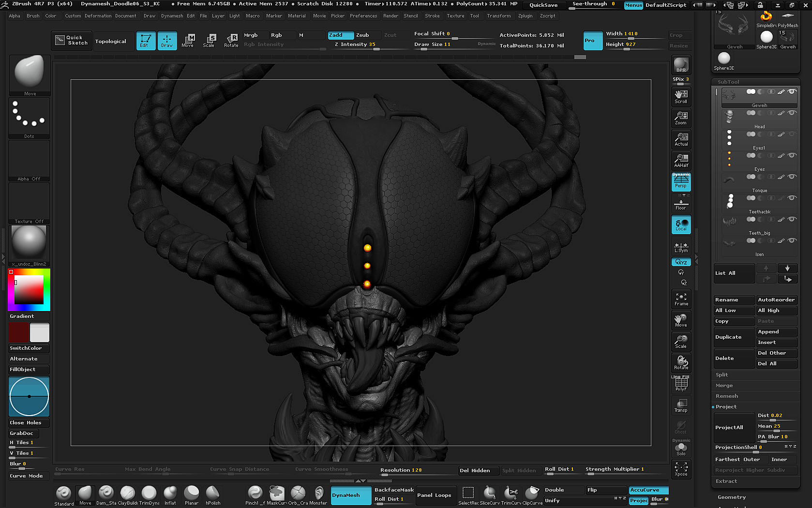The image size is (812, 508).
Task: Select the Inflat brush
Action: tap(170, 495)
